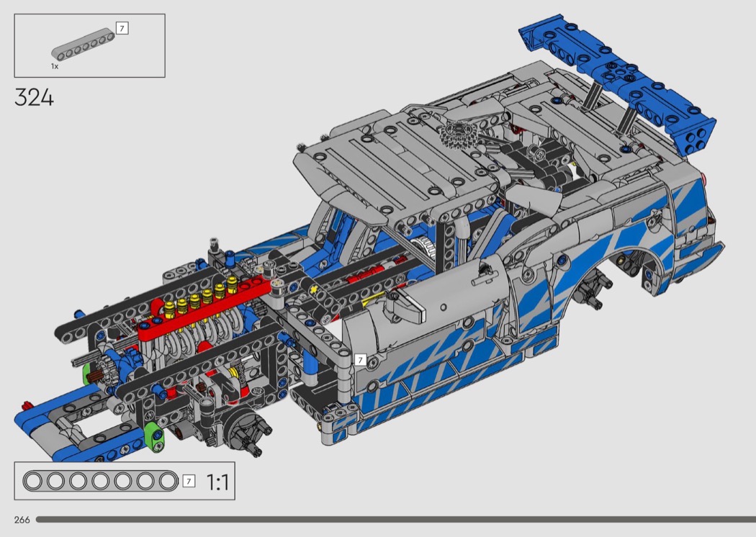The width and height of the screenshot is (756, 537).
Task: Click the 1:1 scale text
Action: point(217,482)
